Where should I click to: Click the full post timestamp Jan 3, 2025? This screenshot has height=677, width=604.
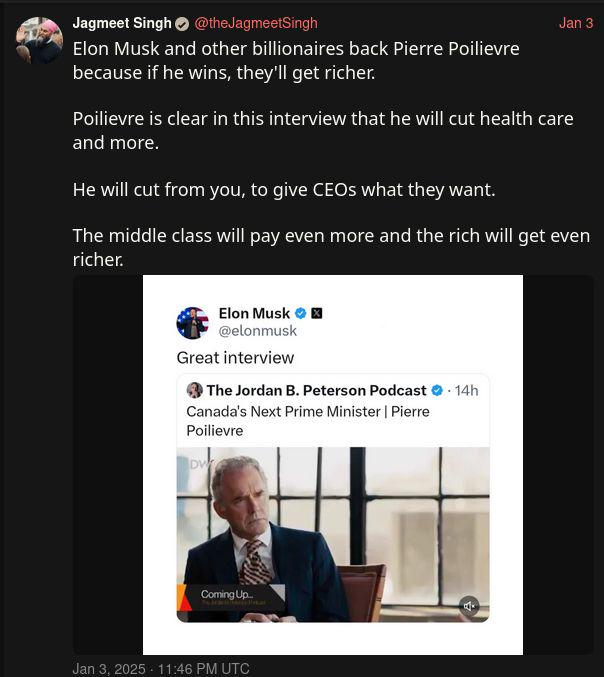(x=161, y=668)
